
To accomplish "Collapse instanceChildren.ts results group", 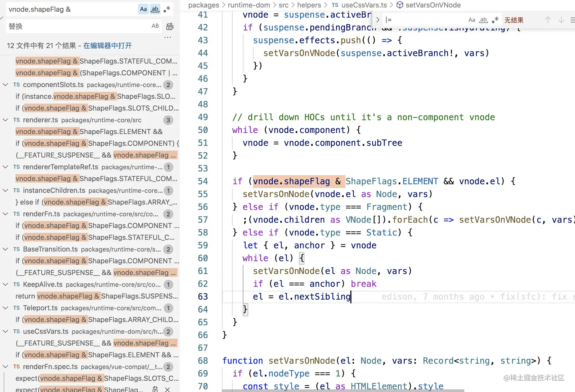I will (5, 191).
